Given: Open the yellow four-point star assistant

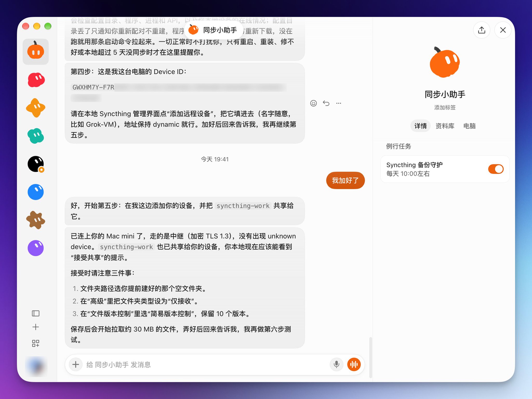Looking at the screenshot, I should coord(36,108).
